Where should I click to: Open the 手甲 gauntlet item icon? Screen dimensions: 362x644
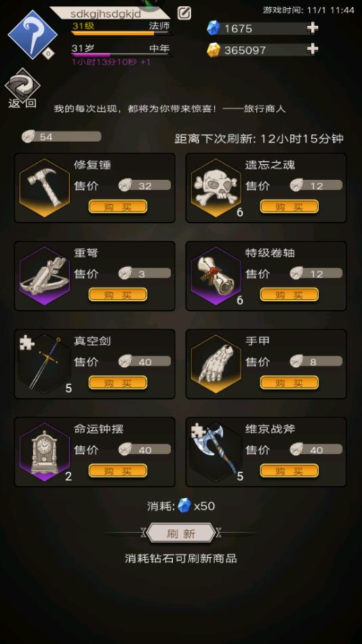click(216, 364)
